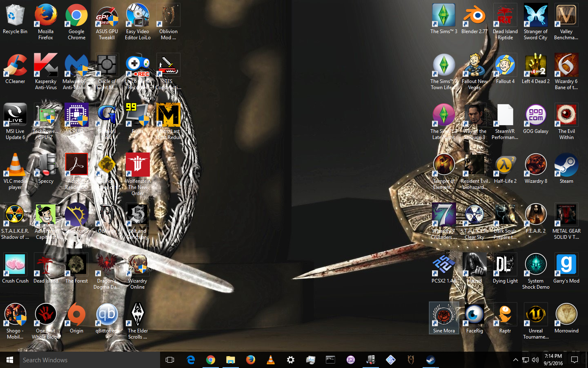Select the Dying Light desktop icon
This screenshot has height=368, width=588.
505,269
